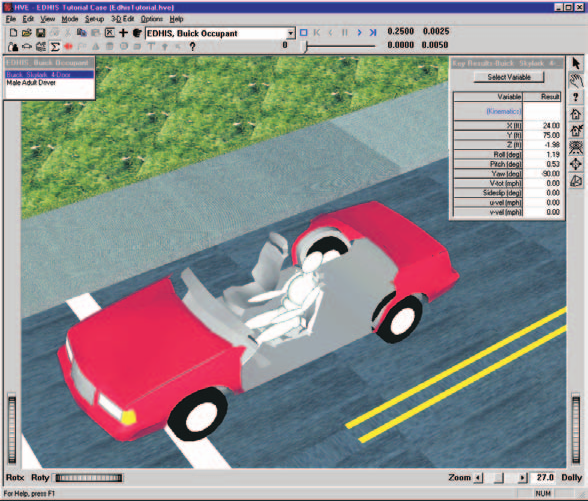The image size is (588, 501).
Task: Open the File menu
Action: [x=11, y=19]
